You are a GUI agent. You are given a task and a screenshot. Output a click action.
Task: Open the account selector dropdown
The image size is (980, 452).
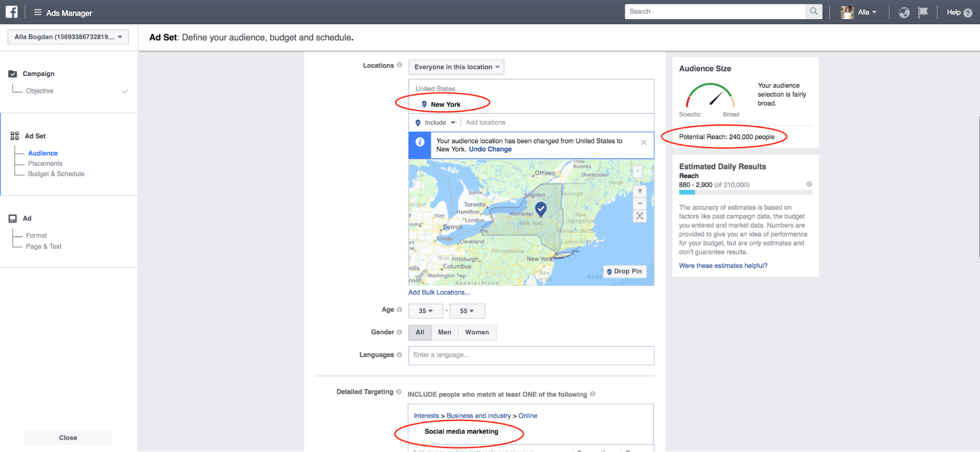68,37
